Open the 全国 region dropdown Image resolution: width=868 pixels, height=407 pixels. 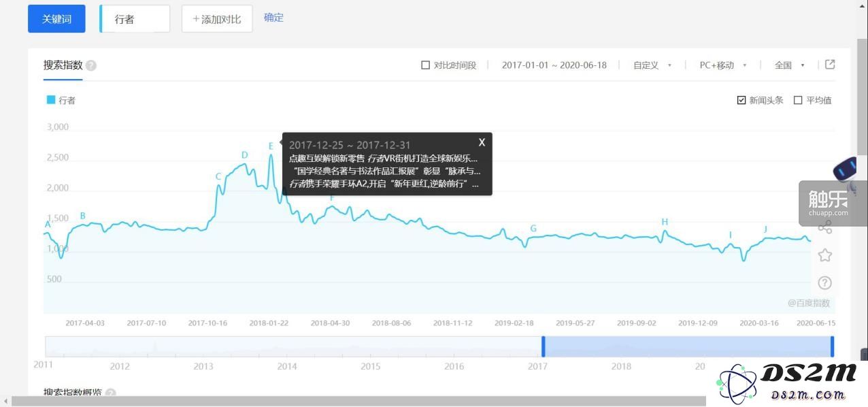click(790, 65)
